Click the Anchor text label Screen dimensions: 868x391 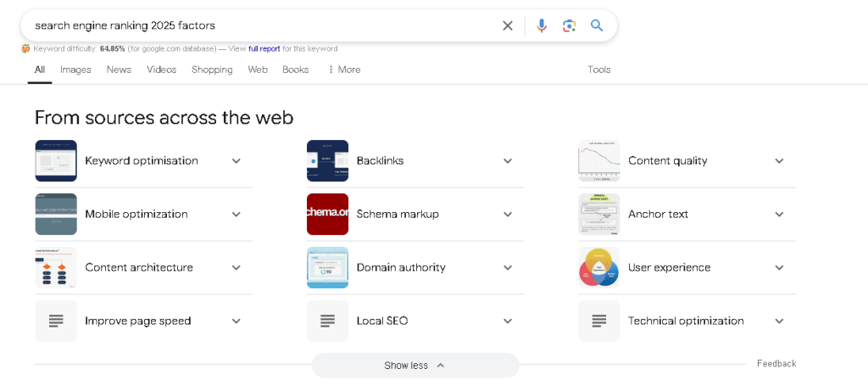(x=658, y=215)
